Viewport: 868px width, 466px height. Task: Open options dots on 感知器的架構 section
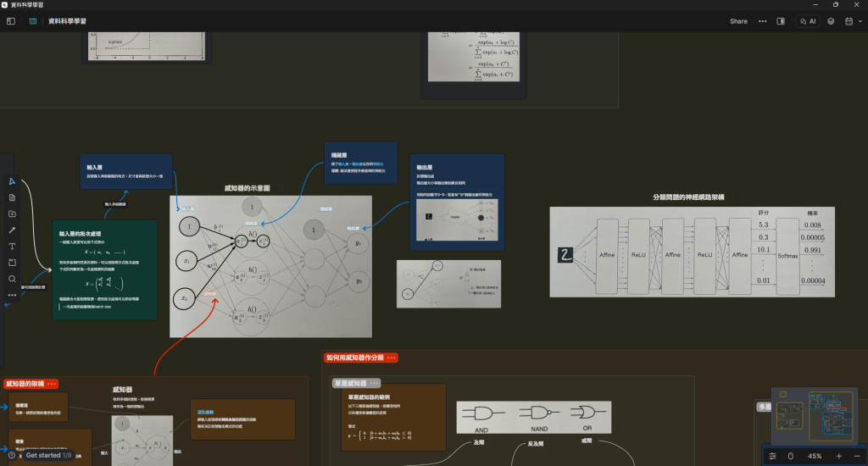[52, 384]
